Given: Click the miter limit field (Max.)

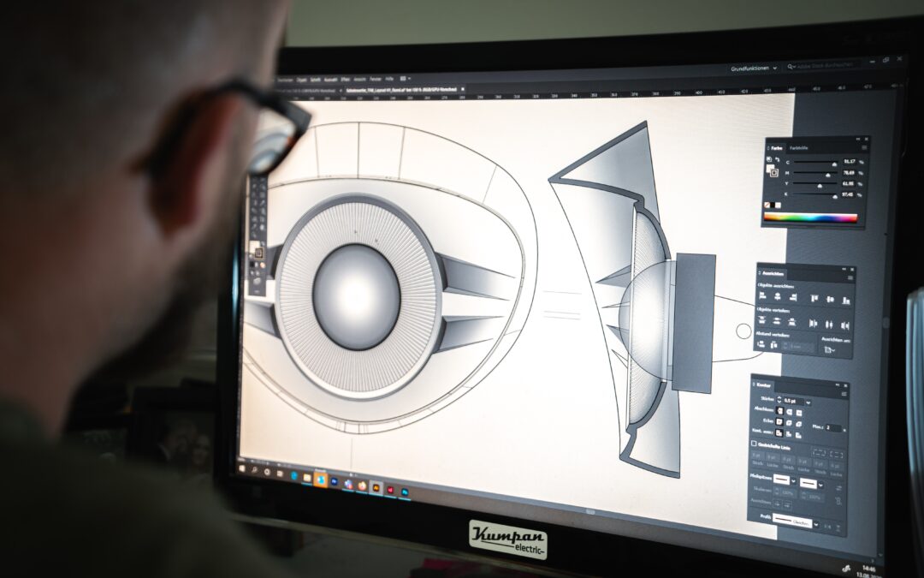Looking at the screenshot, I should pyautogui.click(x=832, y=427).
